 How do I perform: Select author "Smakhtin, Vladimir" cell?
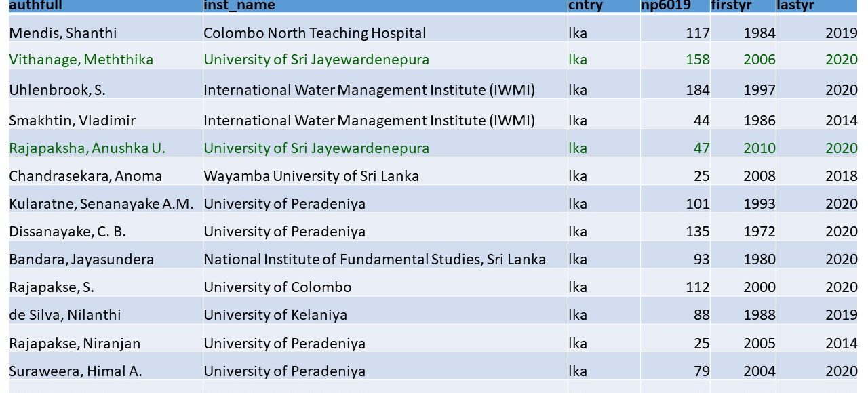click(72, 121)
